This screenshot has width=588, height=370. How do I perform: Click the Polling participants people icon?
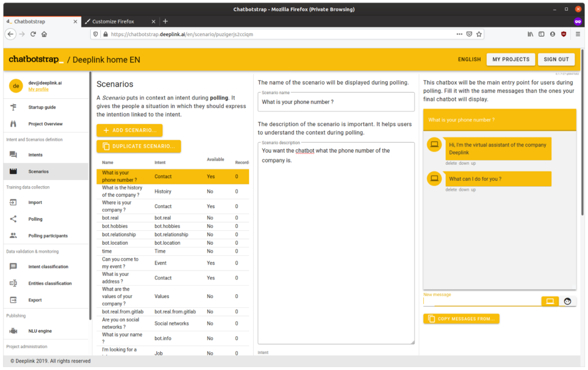click(x=14, y=236)
